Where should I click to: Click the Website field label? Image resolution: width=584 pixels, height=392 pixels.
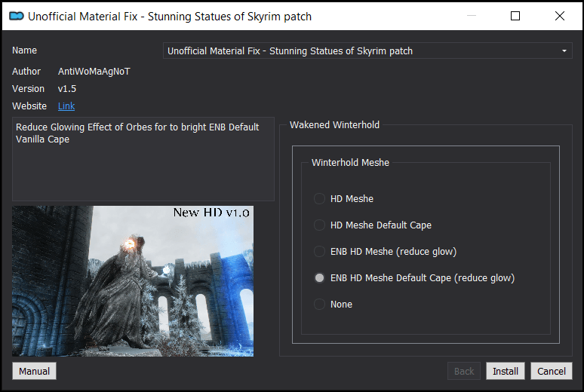coord(29,106)
